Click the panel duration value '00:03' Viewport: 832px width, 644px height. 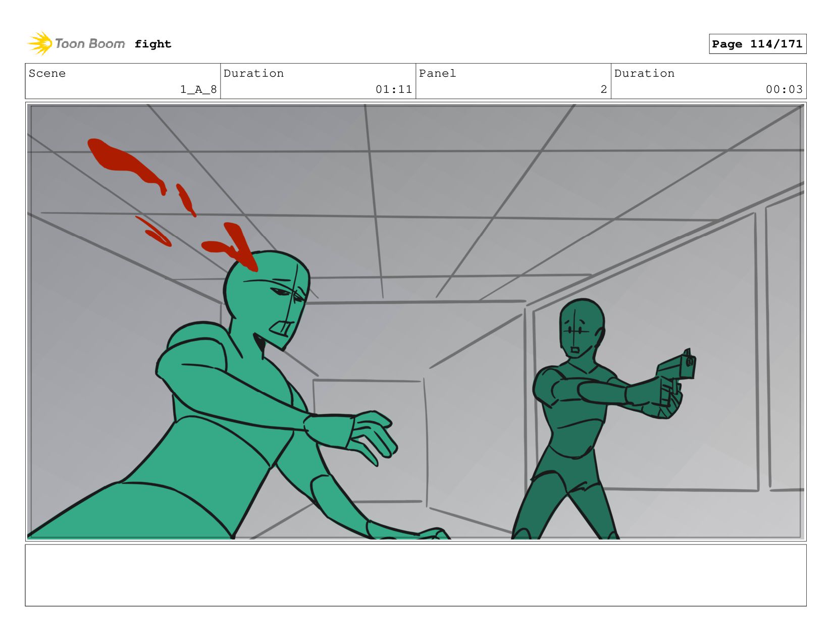click(784, 89)
